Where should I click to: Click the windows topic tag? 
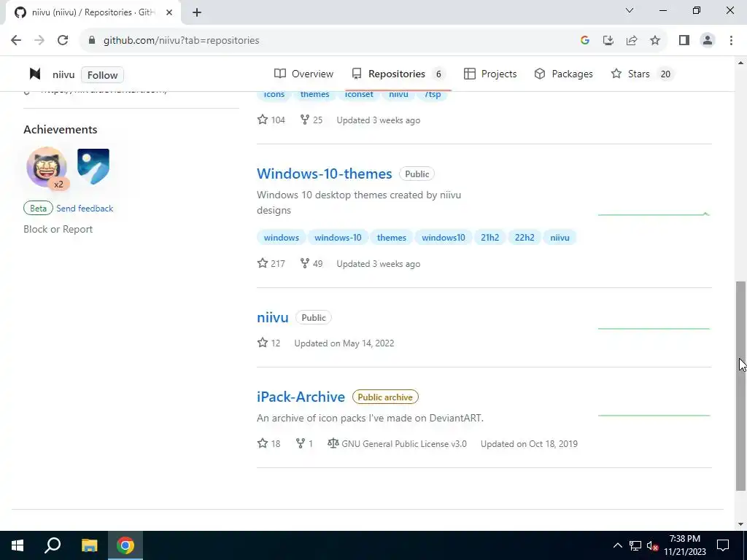click(282, 237)
